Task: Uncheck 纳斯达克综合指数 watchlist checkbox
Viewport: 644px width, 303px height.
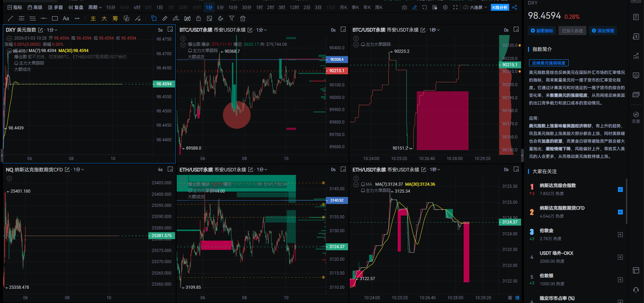Action: click(620, 190)
